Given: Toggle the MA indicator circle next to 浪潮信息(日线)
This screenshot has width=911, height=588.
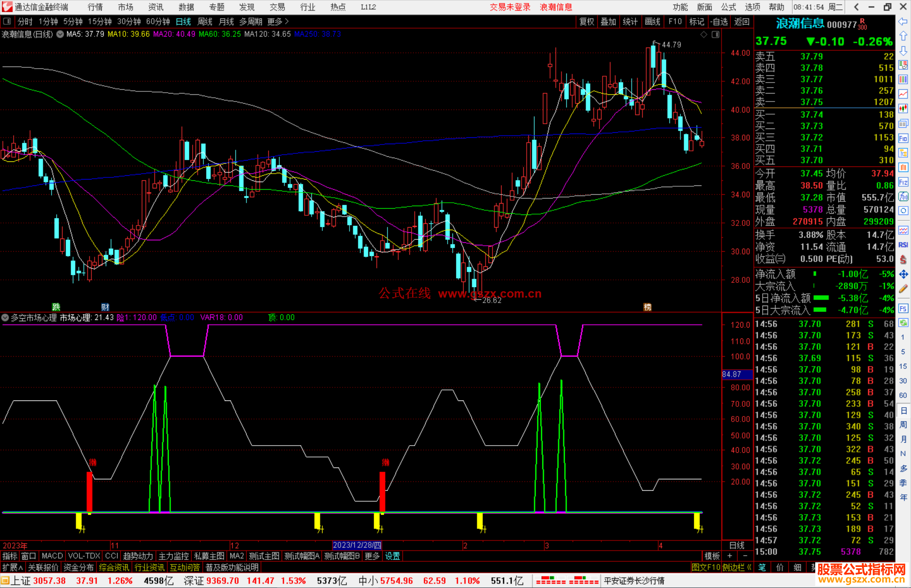Looking at the screenshot, I should point(60,34).
